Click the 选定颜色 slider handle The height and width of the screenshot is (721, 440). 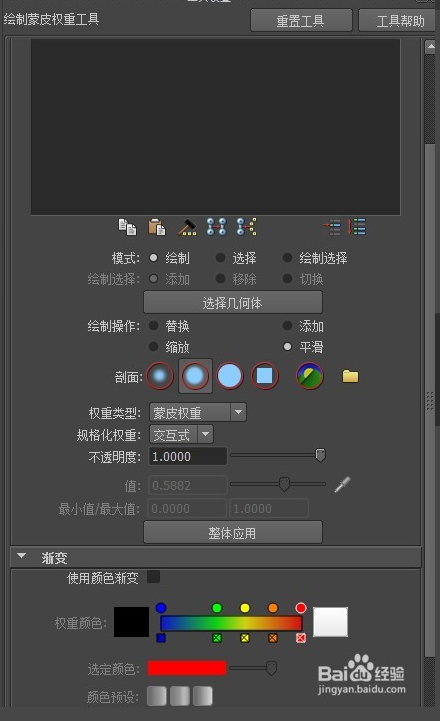click(271, 668)
